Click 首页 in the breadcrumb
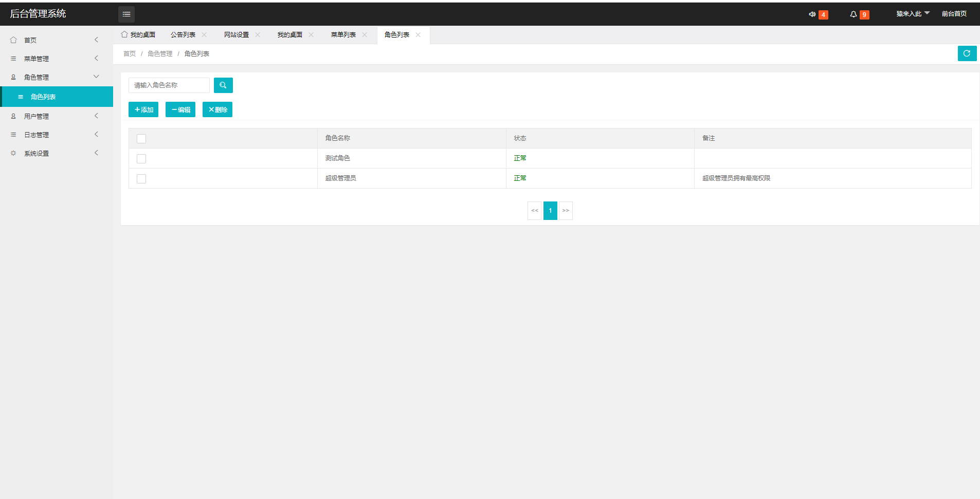Viewport: 980px width, 499px height. (x=130, y=54)
